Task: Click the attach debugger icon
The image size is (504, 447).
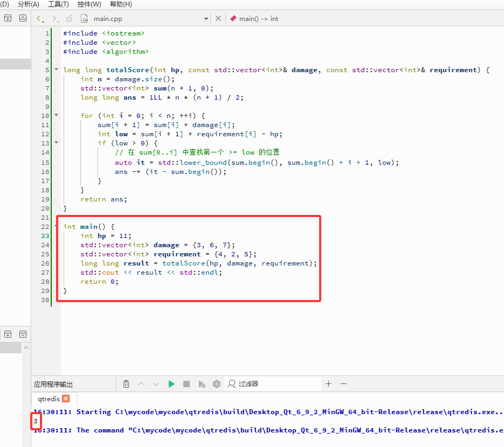Action: pos(202,384)
